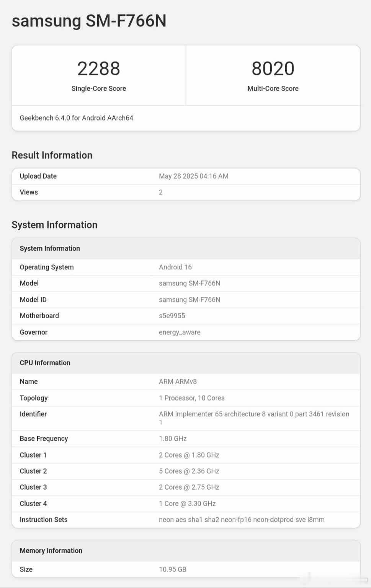This screenshot has width=371, height=588.
Task: Select the CPU Information table header
Action: 45,363
